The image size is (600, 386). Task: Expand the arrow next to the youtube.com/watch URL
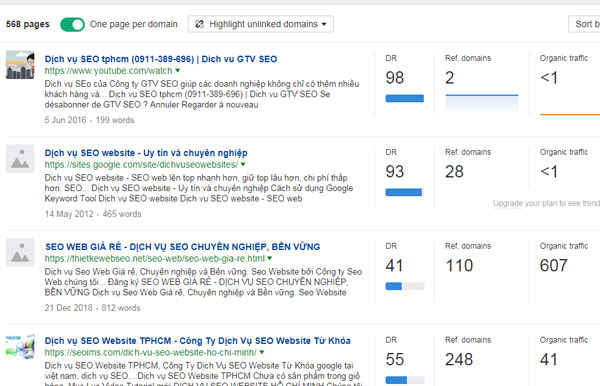click(178, 70)
